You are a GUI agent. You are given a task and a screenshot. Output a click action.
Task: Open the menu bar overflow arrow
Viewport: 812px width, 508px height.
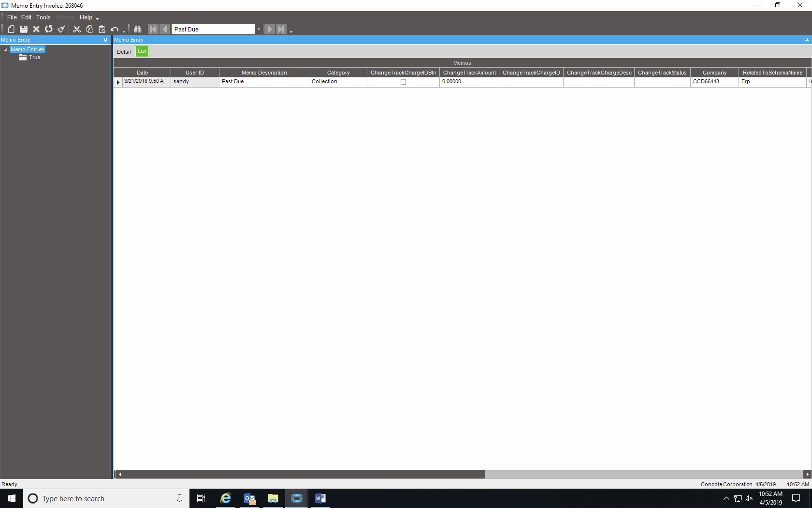coord(97,18)
